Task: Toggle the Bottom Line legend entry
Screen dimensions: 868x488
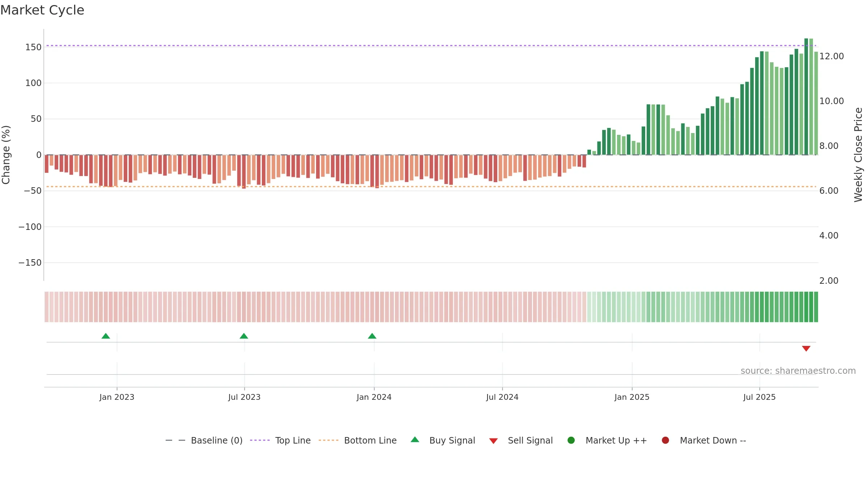Action: click(x=358, y=440)
